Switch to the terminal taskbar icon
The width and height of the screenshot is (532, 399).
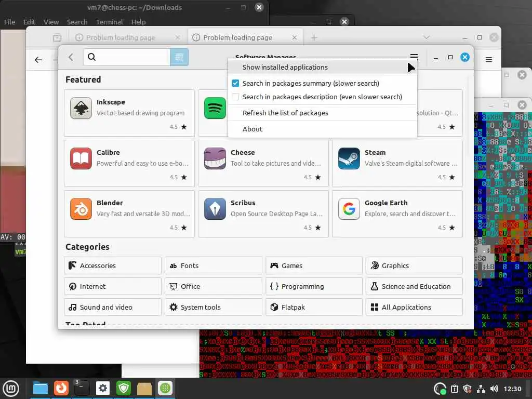pos(82,388)
